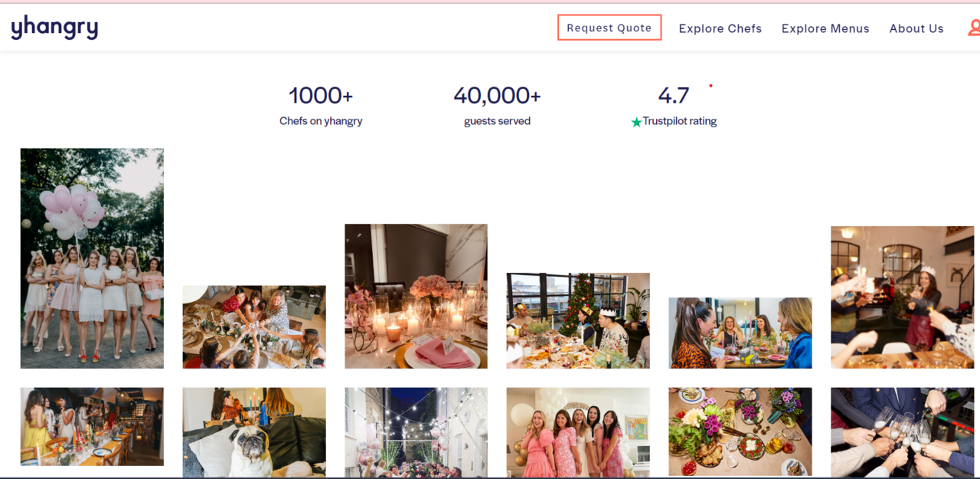Open the overhead flowers and food table photo
This screenshot has height=479, width=980.
740,431
